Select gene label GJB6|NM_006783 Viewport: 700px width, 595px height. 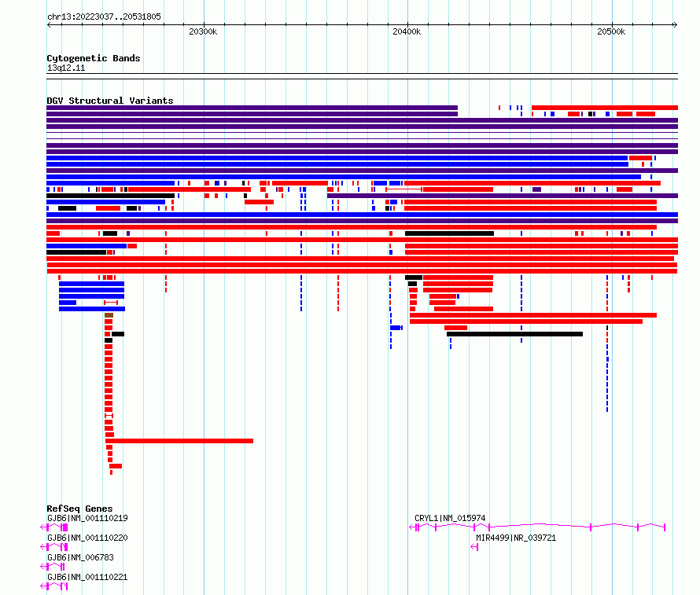80,557
